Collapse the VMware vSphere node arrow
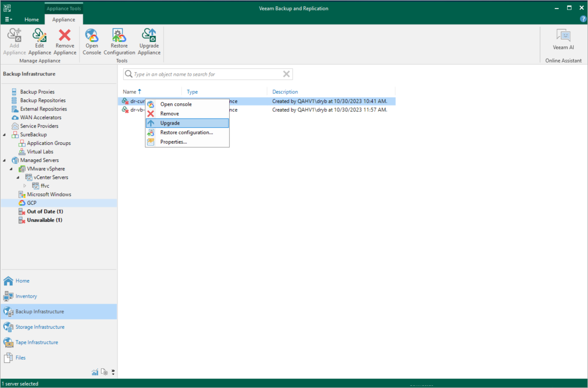 (11, 169)
